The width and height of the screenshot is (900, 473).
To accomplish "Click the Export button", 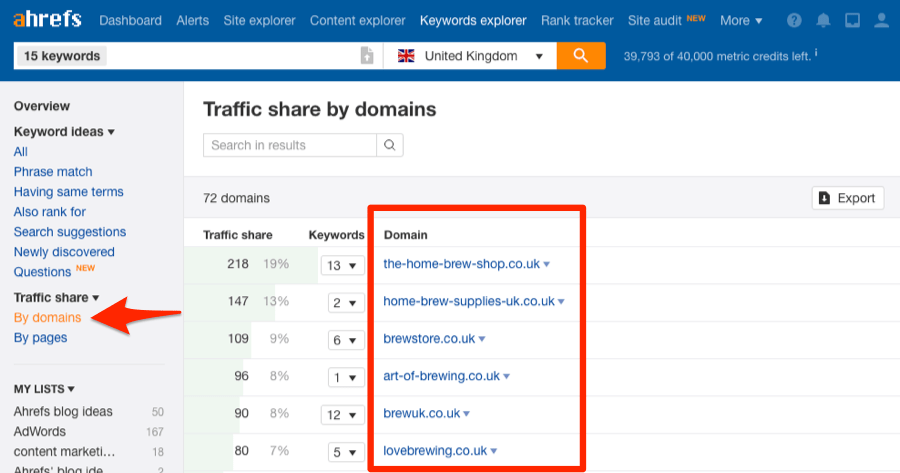I will (848, 198).
